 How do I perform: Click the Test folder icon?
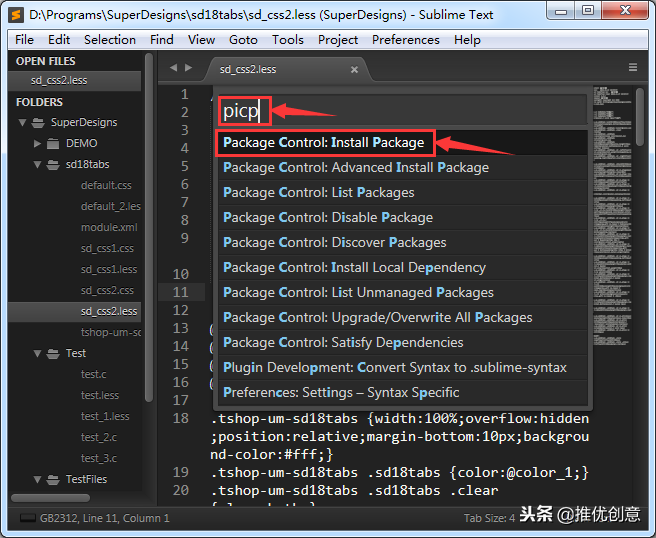[53, 354]
